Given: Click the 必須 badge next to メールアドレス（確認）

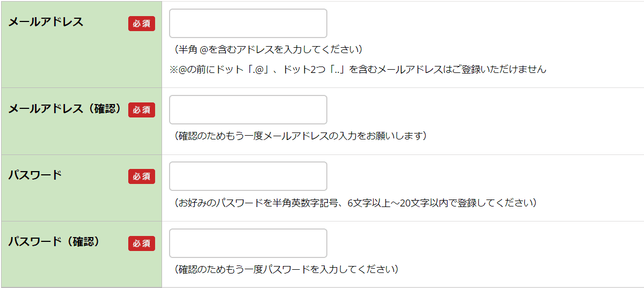Looking at the screenshot, I should 142,110.
